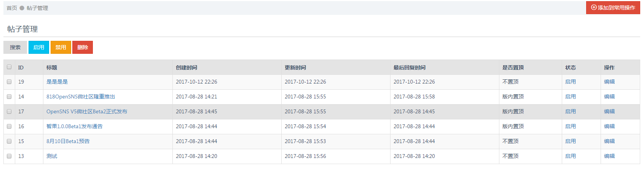Click the blue 启用 button
The width and height of the screenshot is (644, 182).
[39, 47]
